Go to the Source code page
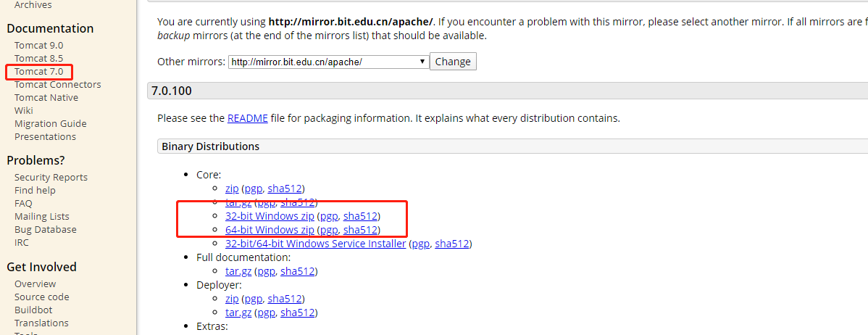The image size is (868, 335). tap(41, 297)
